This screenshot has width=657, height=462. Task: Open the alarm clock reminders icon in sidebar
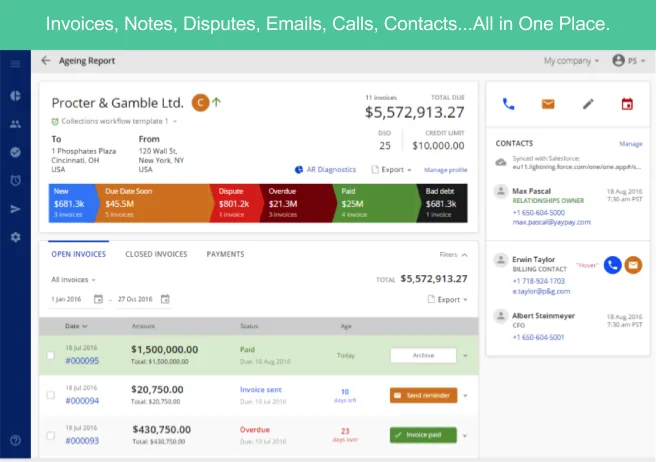pos(16,181)
